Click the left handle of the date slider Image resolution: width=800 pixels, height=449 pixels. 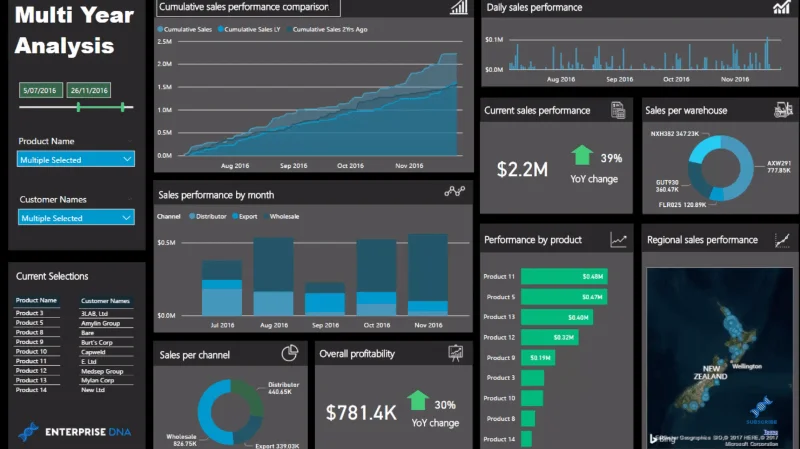(x=78, y=107)
